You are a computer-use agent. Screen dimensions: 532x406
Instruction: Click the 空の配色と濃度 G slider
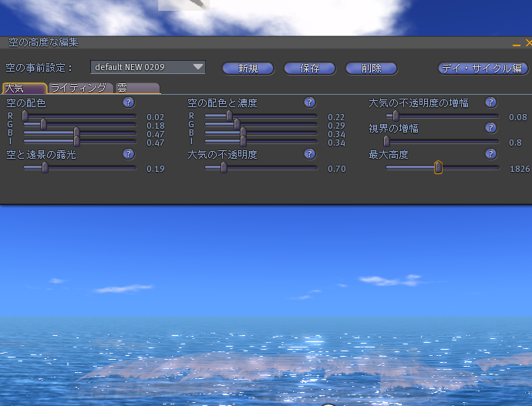[x=261, y=124]
